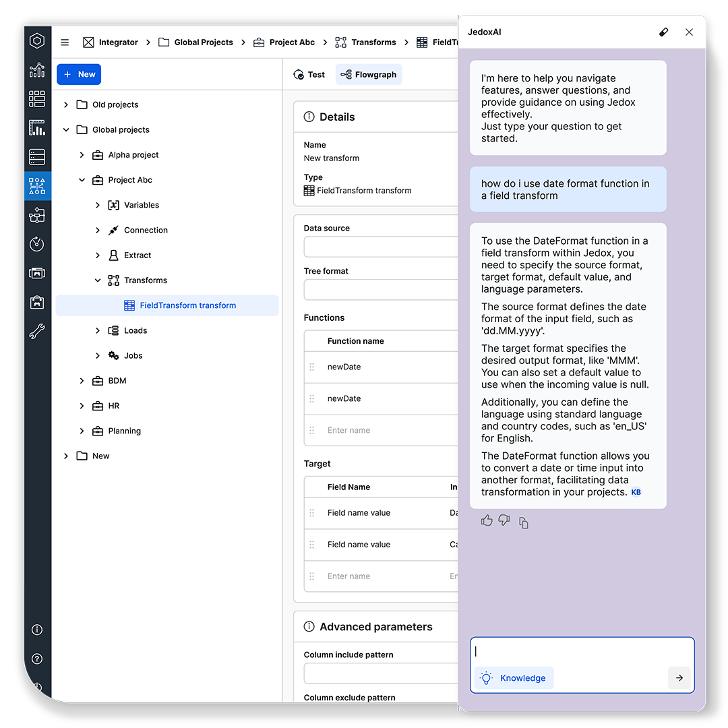Select the Reports analytics icon in the sidebar

click(x=37, y=69)
